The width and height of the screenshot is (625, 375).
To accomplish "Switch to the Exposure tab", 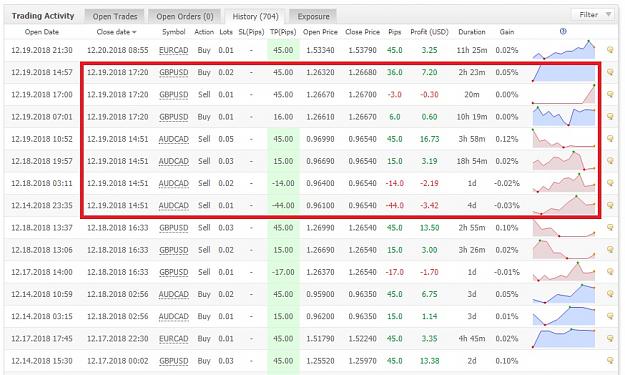I will 313,16.
